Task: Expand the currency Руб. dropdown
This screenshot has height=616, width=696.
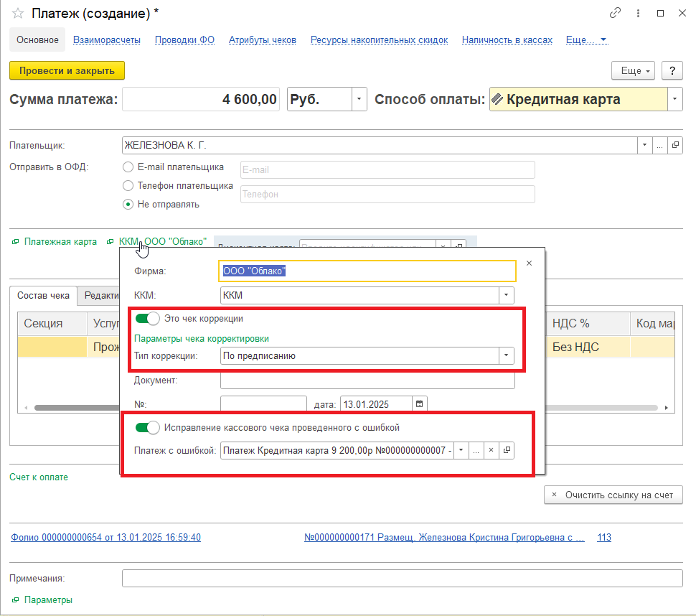Action: tap(359, 100)
